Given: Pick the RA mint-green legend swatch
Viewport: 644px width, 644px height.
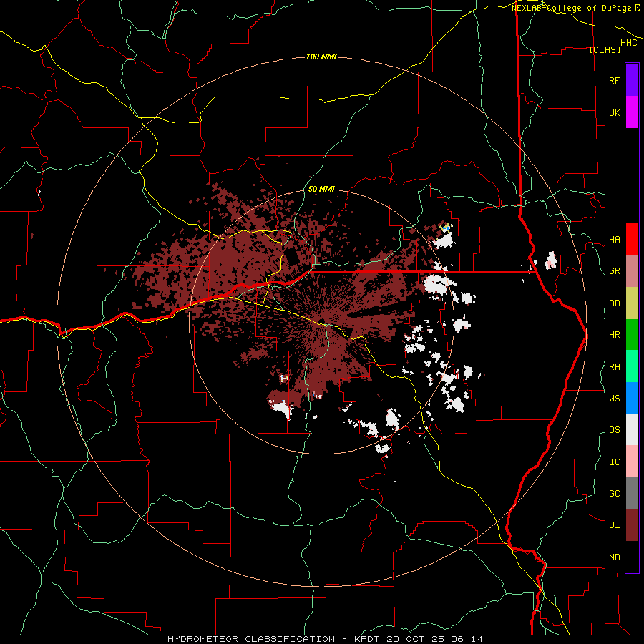Looking at the screenshot, I should click(632, 366).
